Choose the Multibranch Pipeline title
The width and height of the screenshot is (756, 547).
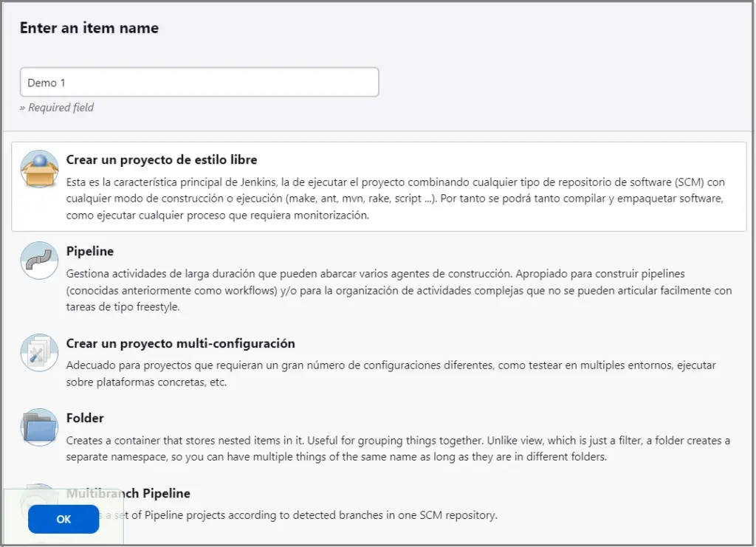pos(128,493)
